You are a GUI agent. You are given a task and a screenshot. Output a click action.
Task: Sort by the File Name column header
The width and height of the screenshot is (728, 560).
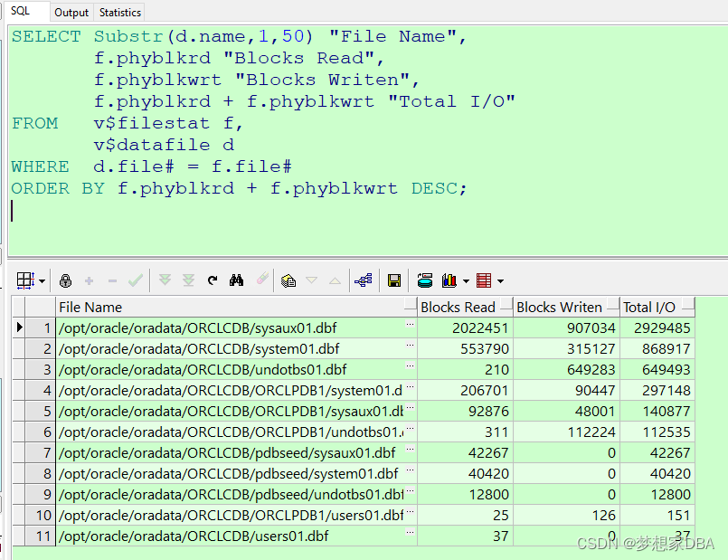point(236,307)
